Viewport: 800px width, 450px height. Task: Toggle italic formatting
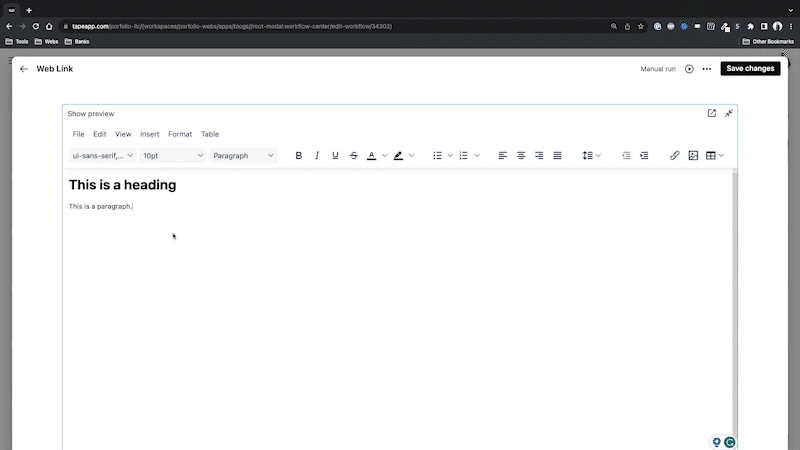[317, 156]
